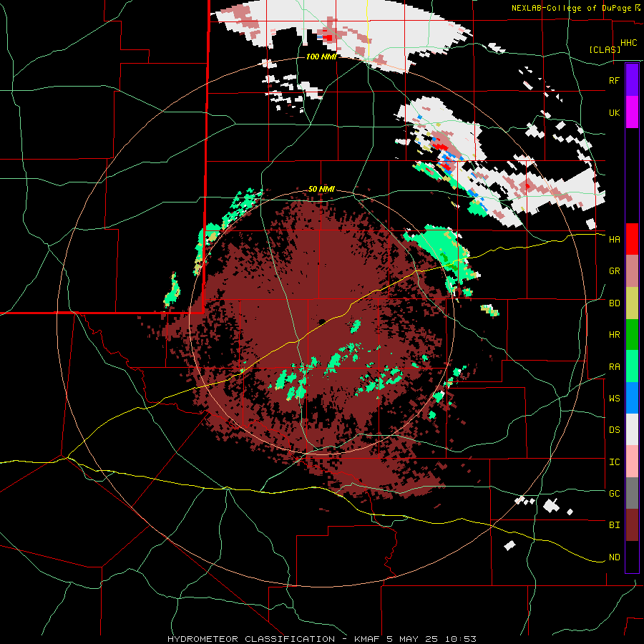Click the white DS dry snow swatch
644x644 pixels.
pyautogui.click(x=632, y=429)
